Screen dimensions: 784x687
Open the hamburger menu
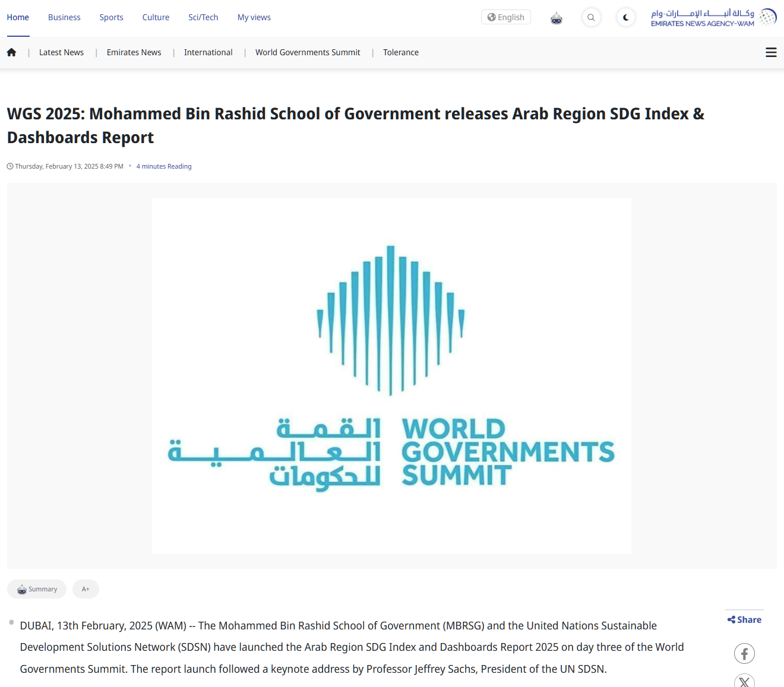pos(771,52)
